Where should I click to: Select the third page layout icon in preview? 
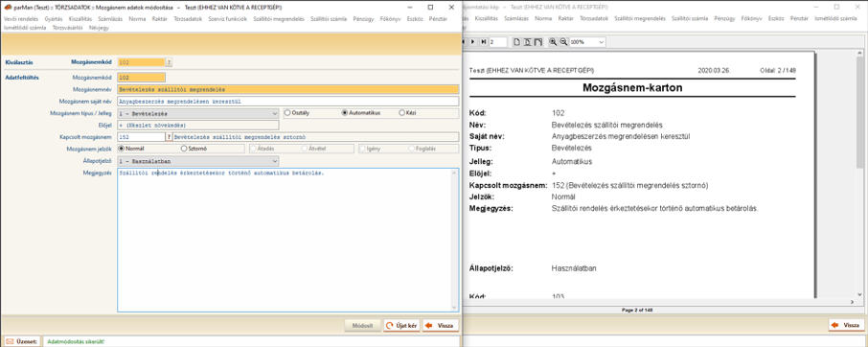click(537, 42)
